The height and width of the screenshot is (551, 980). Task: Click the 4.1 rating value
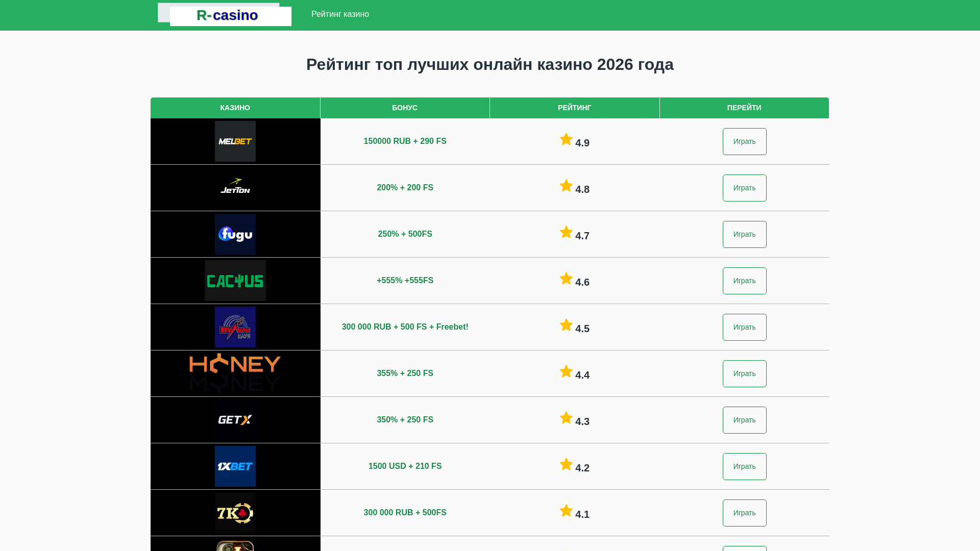582,514
